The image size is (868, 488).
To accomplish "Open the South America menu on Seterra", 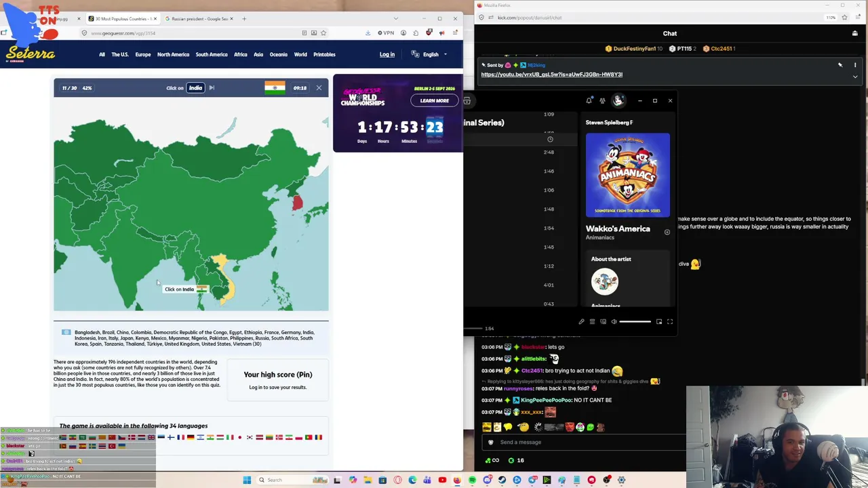I will point(212,54).
